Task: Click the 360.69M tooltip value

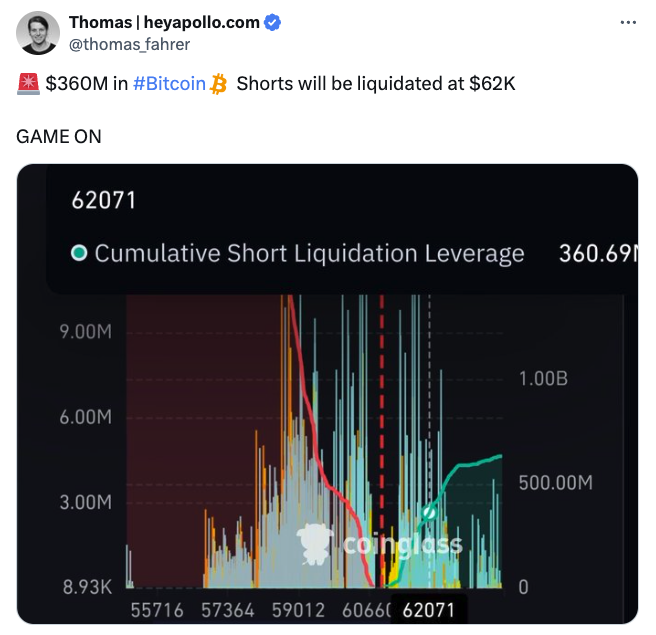Action: (598, 253)
